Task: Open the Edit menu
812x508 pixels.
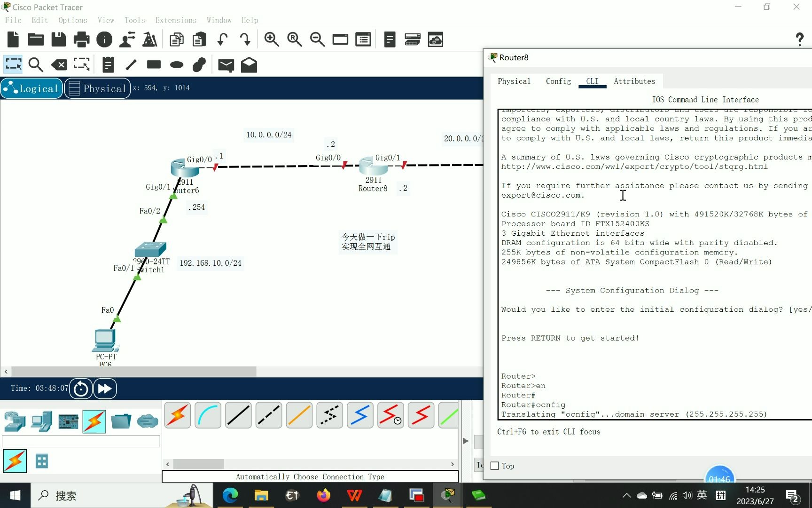Action: [40, 20]
